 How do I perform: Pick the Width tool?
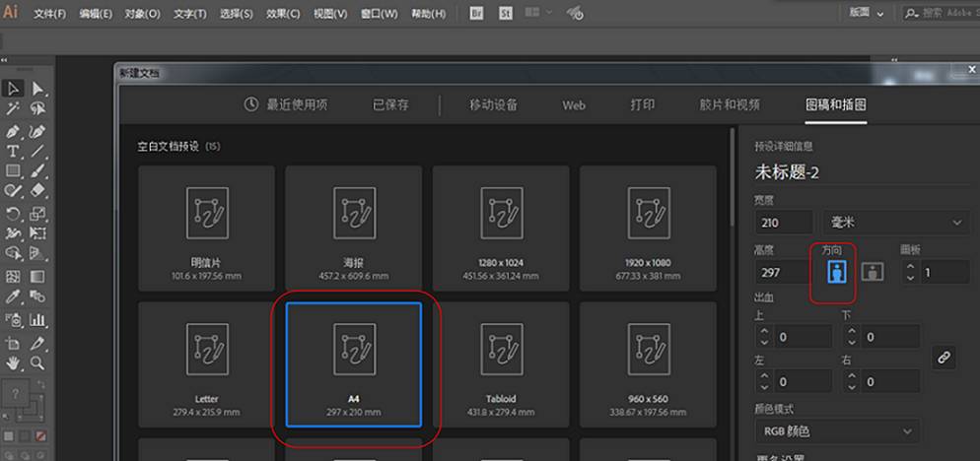(13, 233)
